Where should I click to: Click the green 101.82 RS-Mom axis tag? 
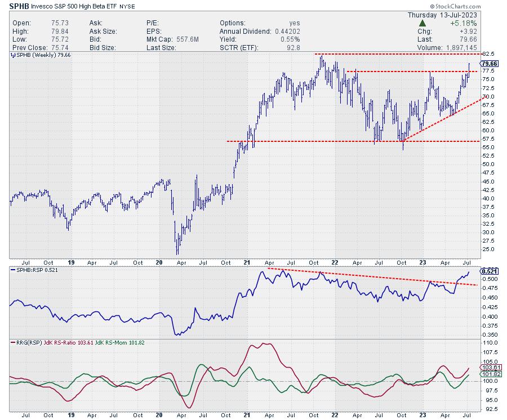pyautogui.click(x=488, y=374)
